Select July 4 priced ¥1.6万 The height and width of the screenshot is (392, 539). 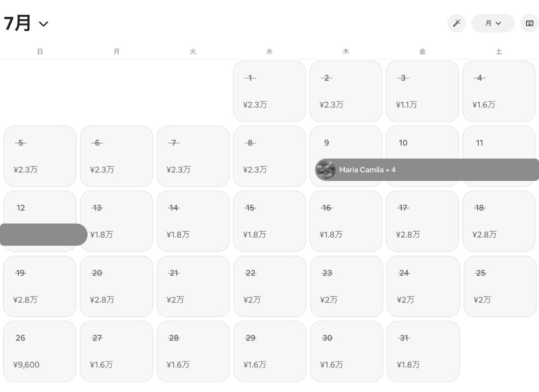(x=499, y=91)
